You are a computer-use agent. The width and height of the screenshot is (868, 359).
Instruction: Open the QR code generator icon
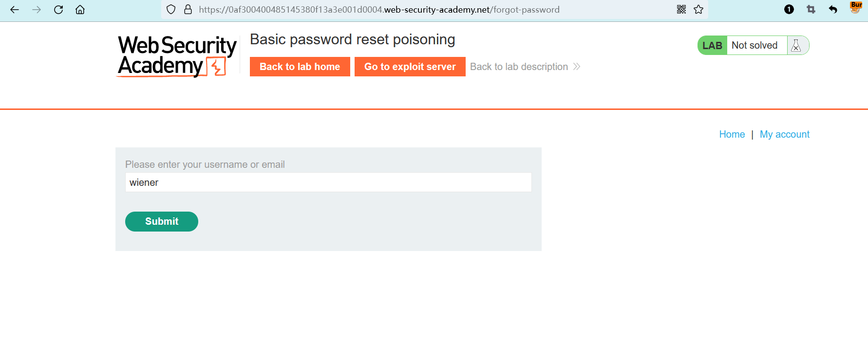click(681, 10)
